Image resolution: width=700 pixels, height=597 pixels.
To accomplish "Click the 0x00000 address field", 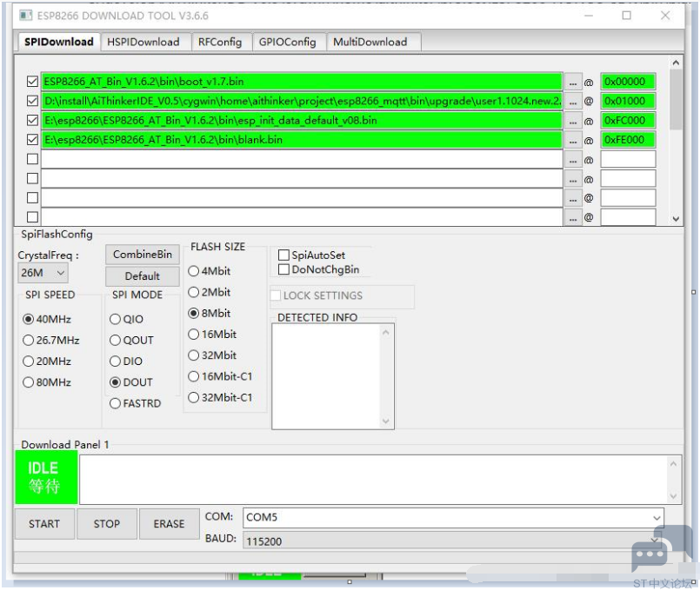I will tap(628, 82).
